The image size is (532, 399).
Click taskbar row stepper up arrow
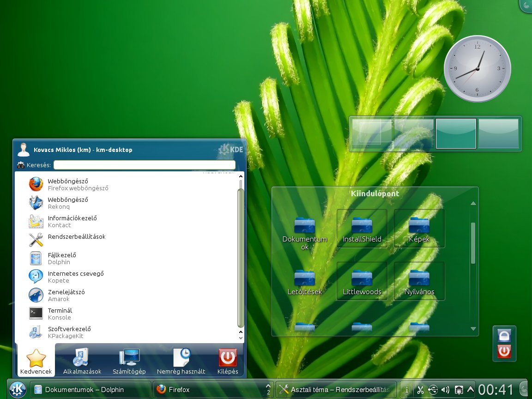click(x=268, y=386)
